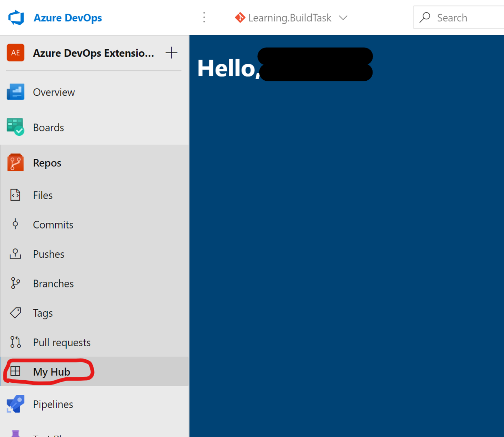Image resolution: width=504 pixels, height=437 pixels.
Task: Click the Pull requests icon
Action: 16,342
